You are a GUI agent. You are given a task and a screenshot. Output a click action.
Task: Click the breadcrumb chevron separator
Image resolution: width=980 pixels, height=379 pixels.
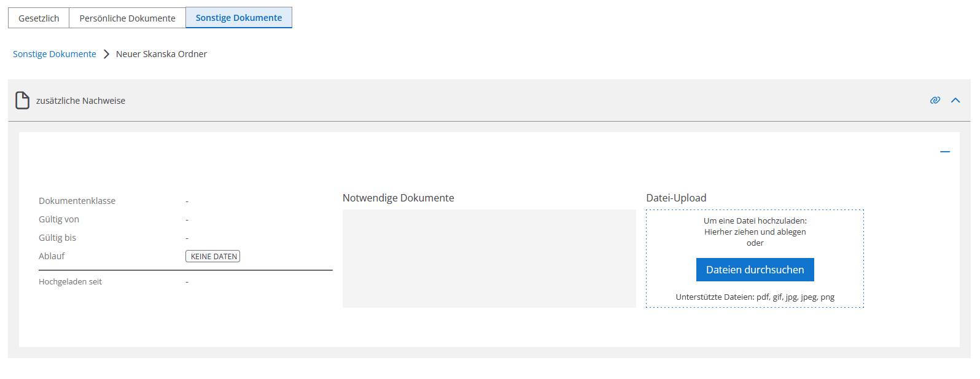click(106, 54)
